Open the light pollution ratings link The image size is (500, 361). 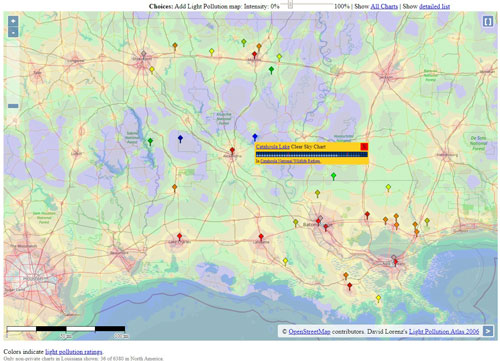pyautogui.click(x=74, y=352)
